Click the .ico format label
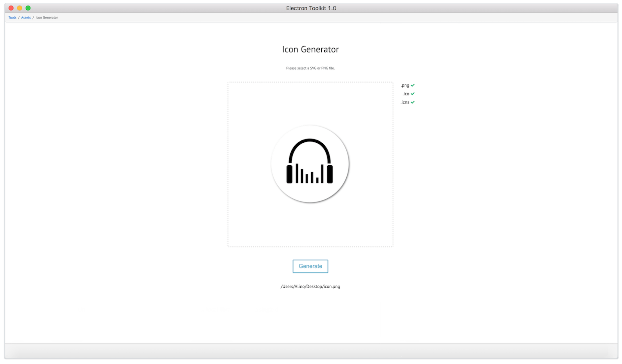The image size is (622, 364). click(406, 94)
